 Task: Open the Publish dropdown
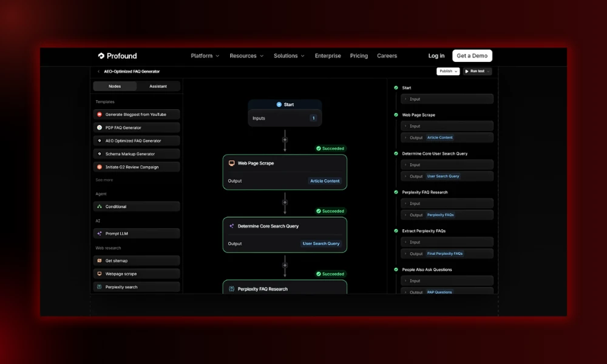448,71
